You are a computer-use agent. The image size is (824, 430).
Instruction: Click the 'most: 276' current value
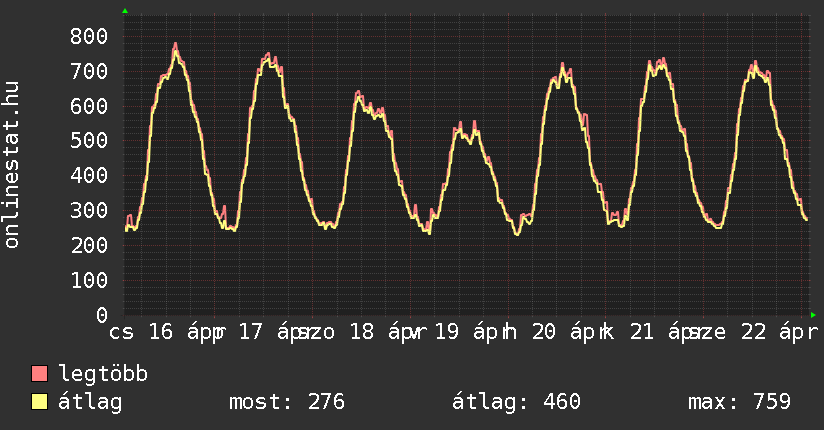[x=287, y=403]
